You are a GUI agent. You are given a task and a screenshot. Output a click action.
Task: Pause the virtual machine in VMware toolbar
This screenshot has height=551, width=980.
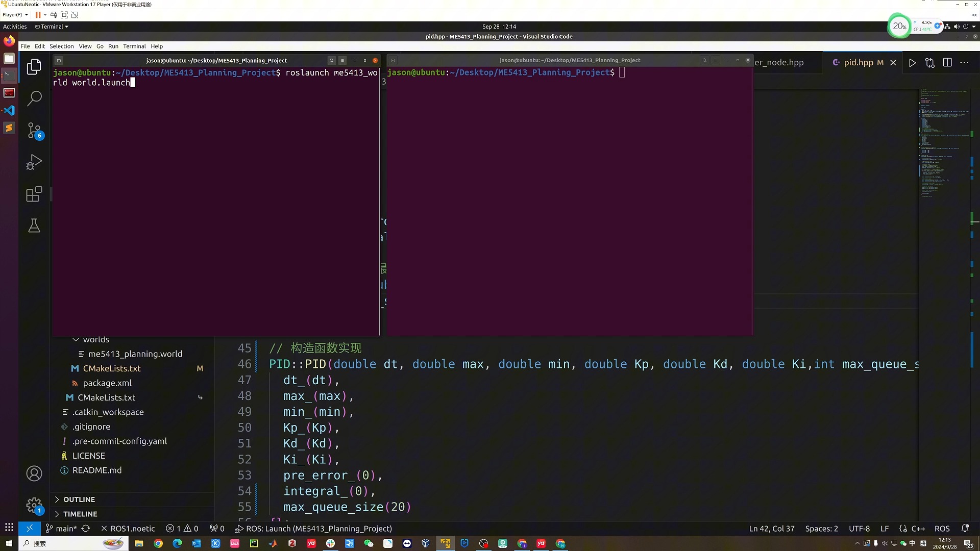[38, 15]
